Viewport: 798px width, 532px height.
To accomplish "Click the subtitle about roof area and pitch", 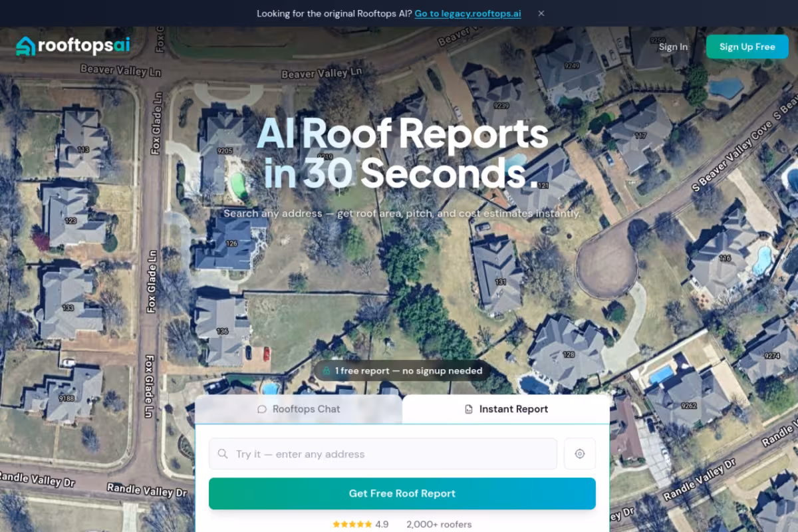I will (x=402, y=213).
